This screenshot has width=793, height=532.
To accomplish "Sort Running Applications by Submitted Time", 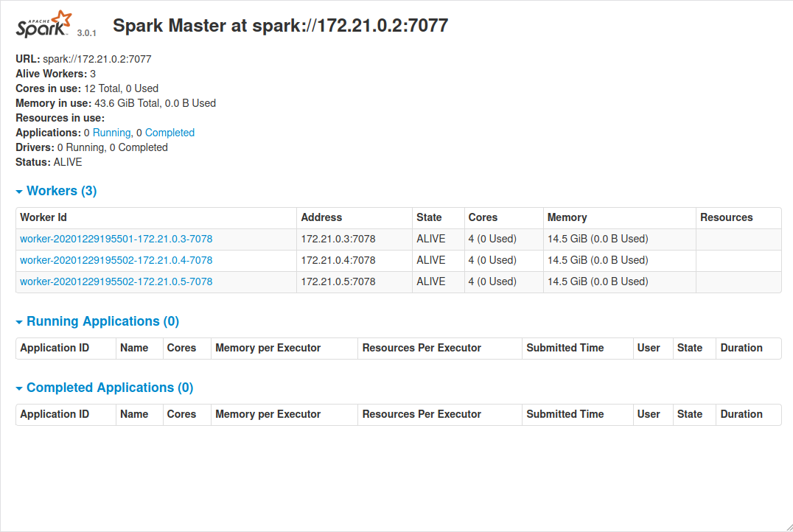I will 565,348.
